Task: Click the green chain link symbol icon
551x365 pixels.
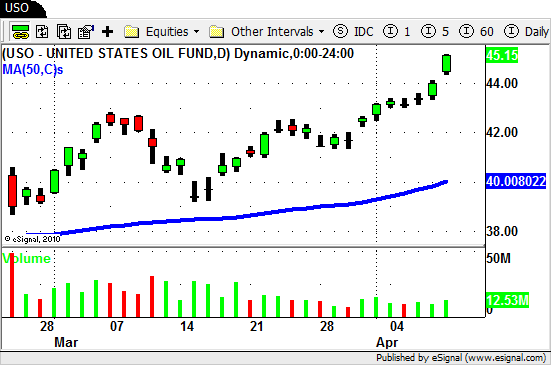Action: pyautogui.click(x=20, y=32)
